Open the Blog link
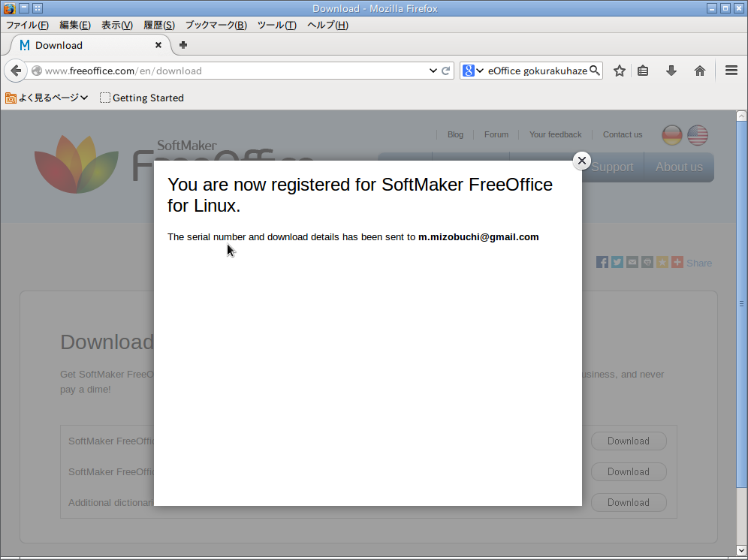This screenshot has height=560, width=748. click(455, 134)
